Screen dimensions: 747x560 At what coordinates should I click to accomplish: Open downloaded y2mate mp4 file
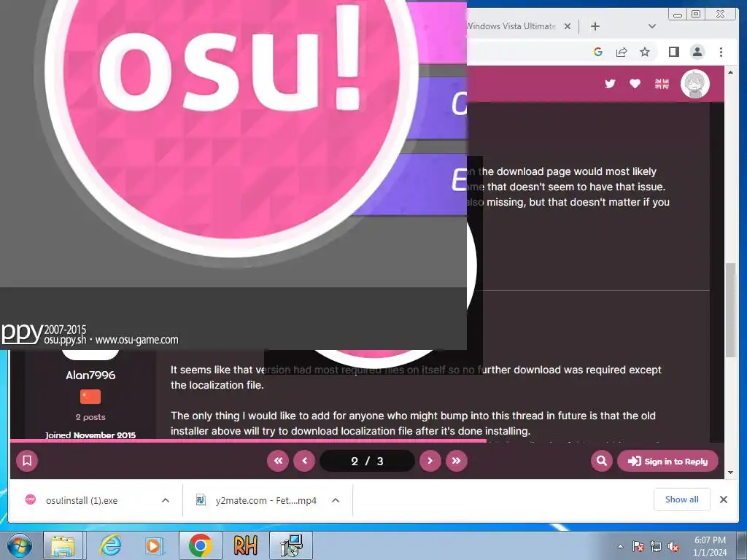point(258,500)
